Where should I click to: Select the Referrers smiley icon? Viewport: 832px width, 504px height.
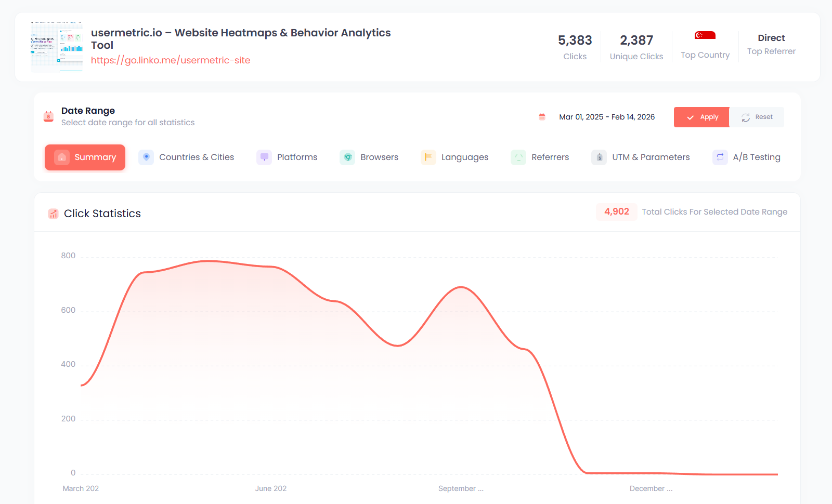click(518, 157)
